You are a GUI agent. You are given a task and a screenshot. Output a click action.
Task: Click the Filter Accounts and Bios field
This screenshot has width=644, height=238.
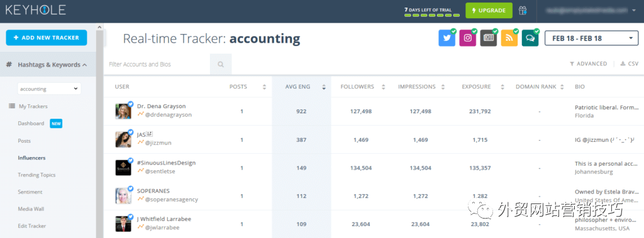point(157,65)
